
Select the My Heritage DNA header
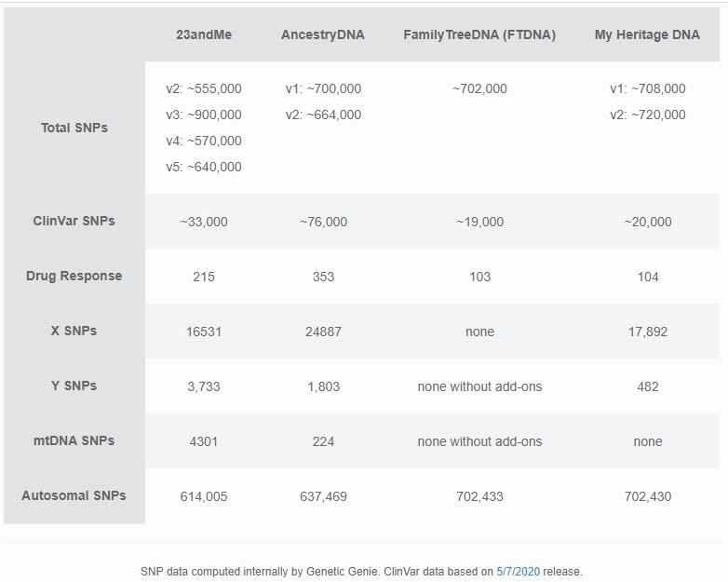tap(648, 34)
